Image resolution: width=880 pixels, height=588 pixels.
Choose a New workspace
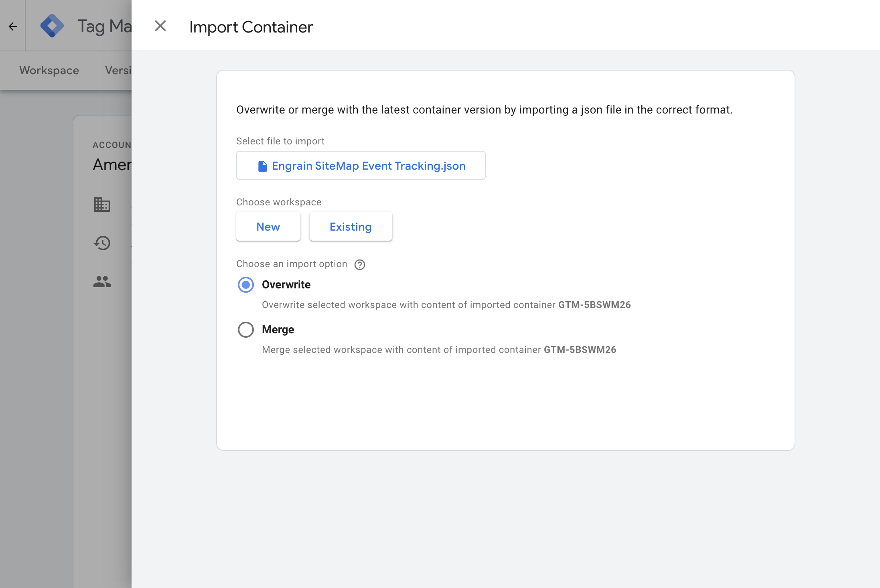tap(268, 227)
